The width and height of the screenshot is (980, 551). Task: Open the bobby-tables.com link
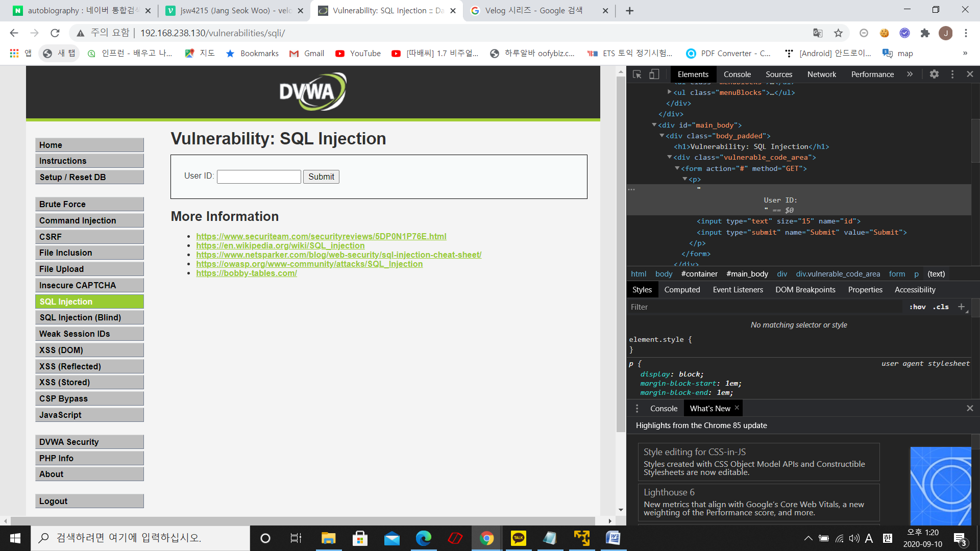tap(246, 273)
